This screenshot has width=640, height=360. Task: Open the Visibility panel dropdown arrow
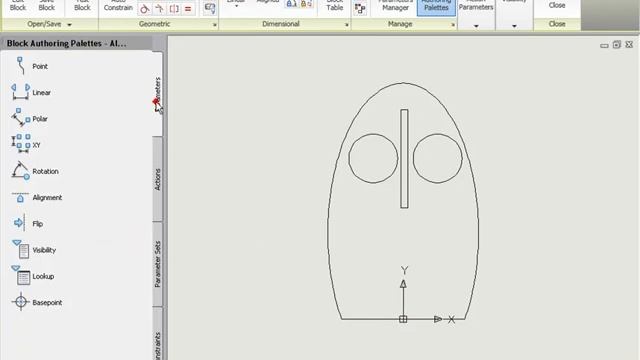tap(514, 26)
